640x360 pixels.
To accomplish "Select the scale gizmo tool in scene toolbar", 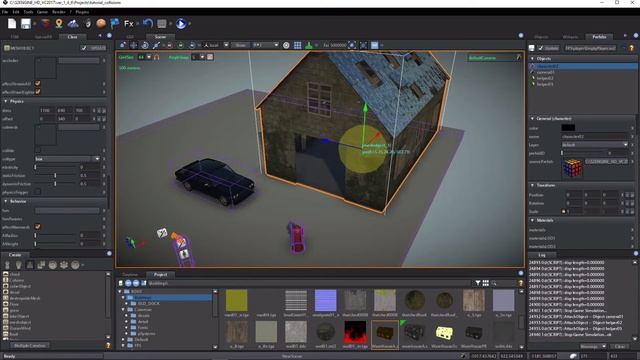I will (x=156, y=45).
